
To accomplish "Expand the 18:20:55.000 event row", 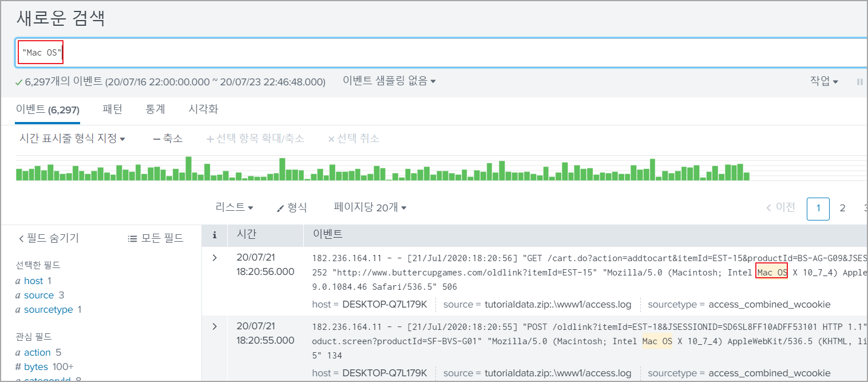I will 215,326.
